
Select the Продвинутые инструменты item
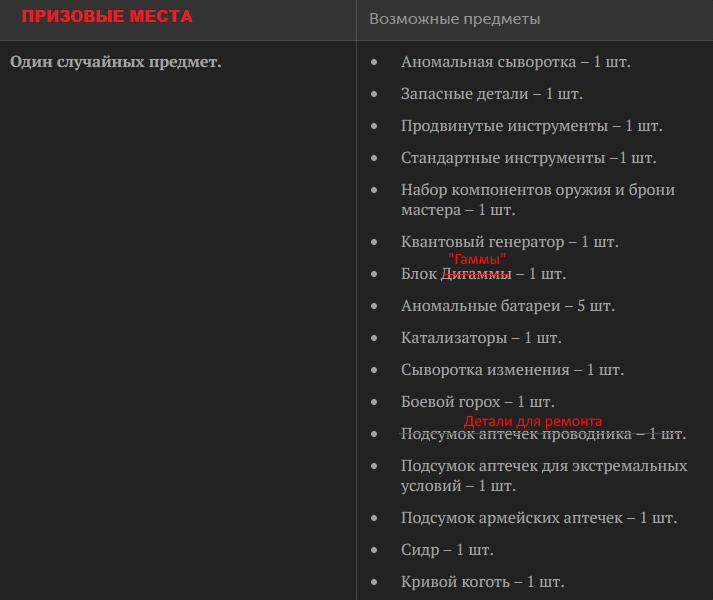(531, 126)
